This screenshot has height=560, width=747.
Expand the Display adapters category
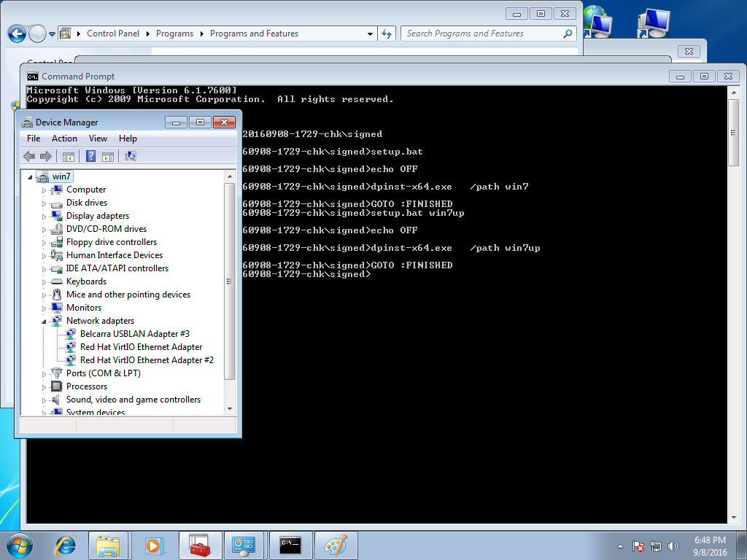tap(44, 217)
